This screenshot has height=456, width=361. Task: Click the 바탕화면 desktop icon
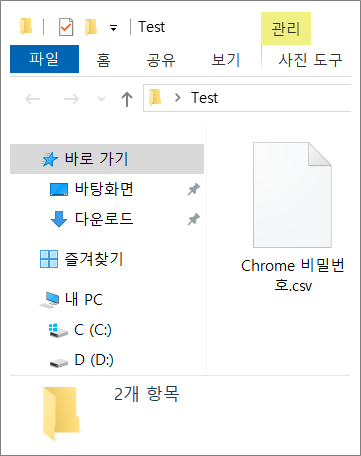click(59, 189)
